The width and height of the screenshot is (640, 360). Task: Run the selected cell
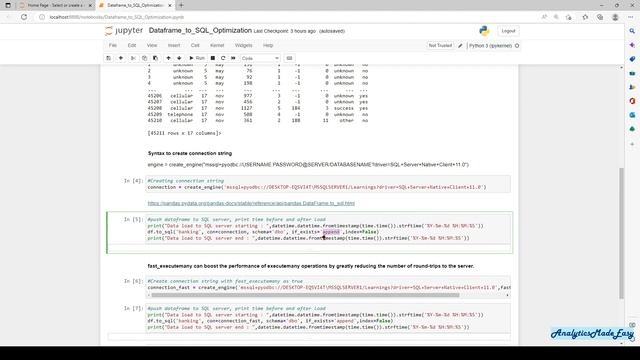pos(197,58)
